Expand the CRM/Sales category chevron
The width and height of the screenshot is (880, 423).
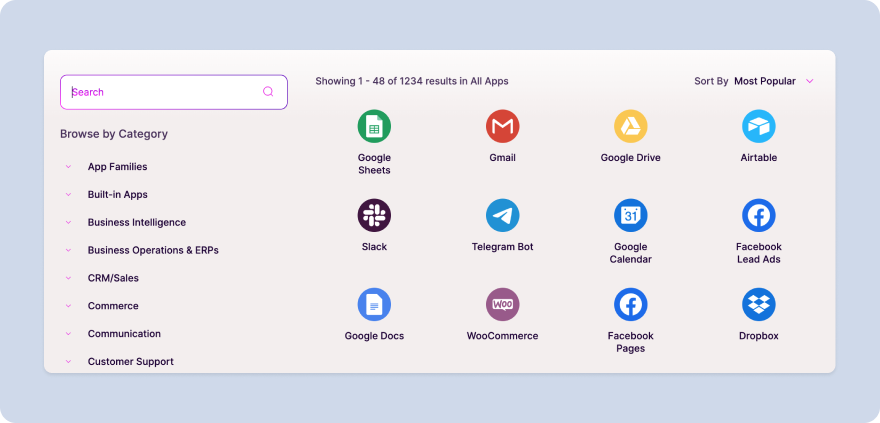68,278
